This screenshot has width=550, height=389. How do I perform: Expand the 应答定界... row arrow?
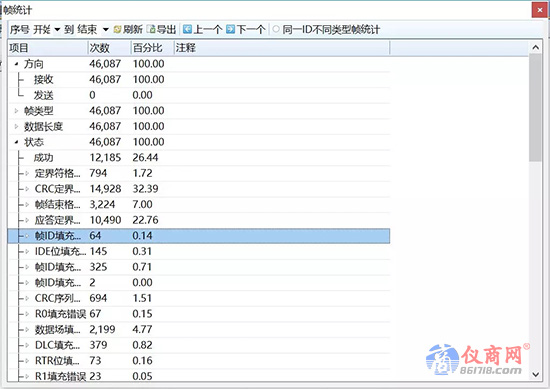pos(27,220)
